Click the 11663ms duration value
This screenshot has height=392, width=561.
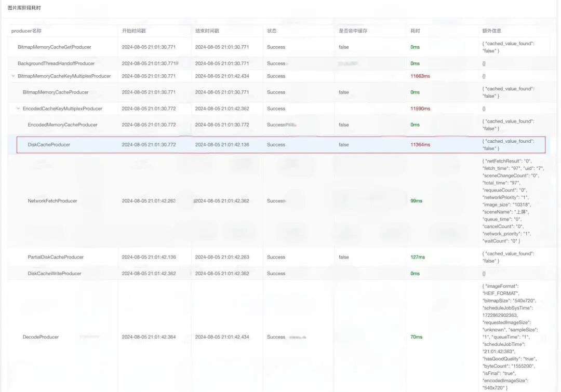coord(420,76)
